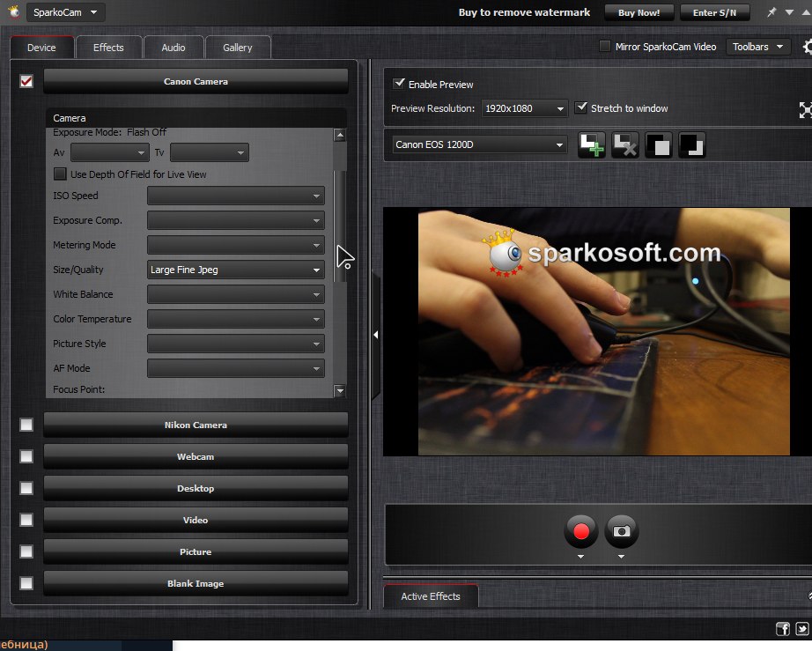Open record options arrow below record button
The width and height of the screenshot is (812, 651).
(580, 556)
